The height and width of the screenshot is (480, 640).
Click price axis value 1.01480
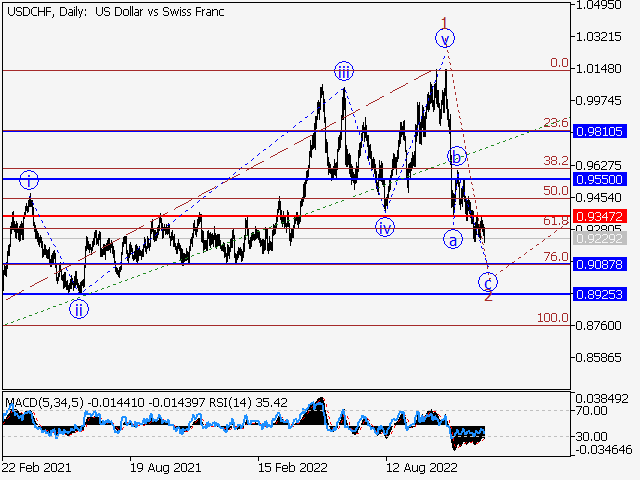point(598,69)
